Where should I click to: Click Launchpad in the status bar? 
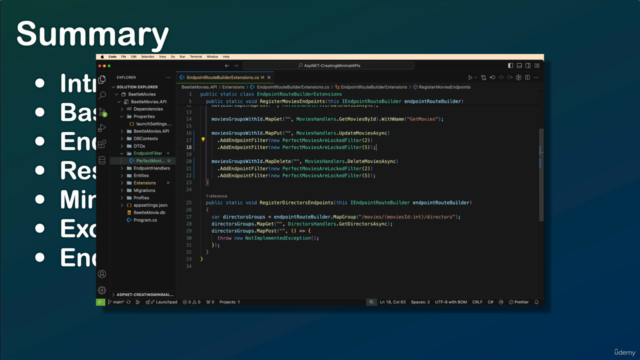tap(161, 302)
